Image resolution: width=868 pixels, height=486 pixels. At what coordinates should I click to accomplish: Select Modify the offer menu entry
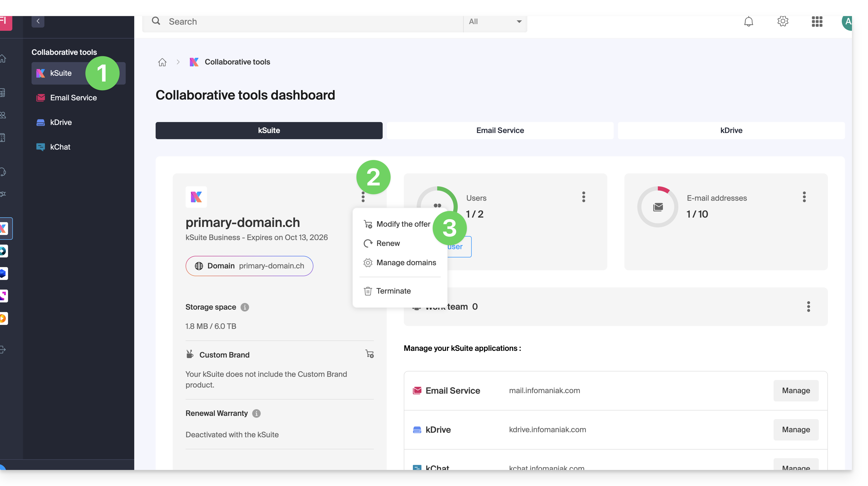tap(403, 224)
